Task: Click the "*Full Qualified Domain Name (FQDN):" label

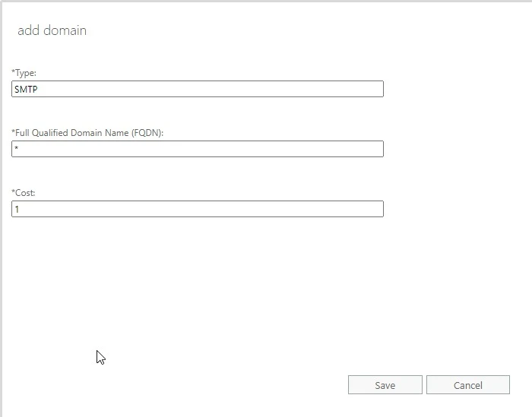Action: coord(87,133)
